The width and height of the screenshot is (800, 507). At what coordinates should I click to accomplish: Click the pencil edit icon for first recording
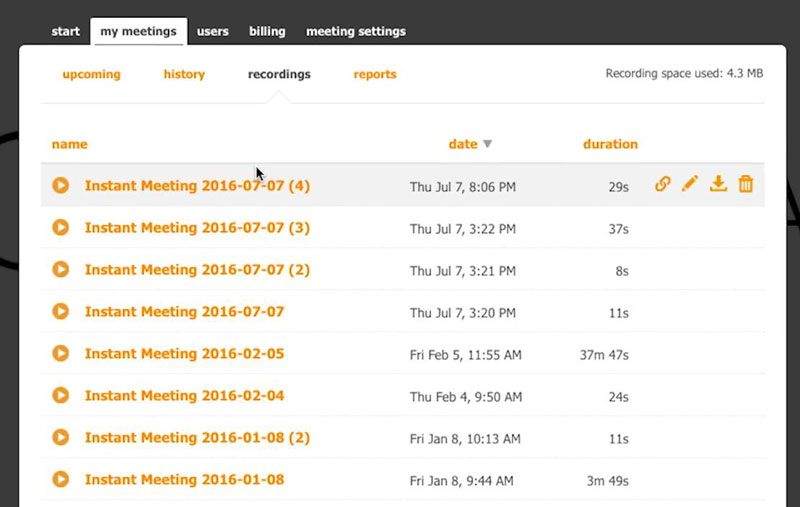click(689, 184)
